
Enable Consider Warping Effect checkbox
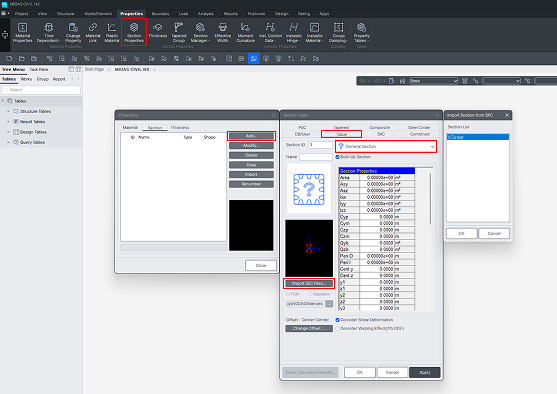338,328
